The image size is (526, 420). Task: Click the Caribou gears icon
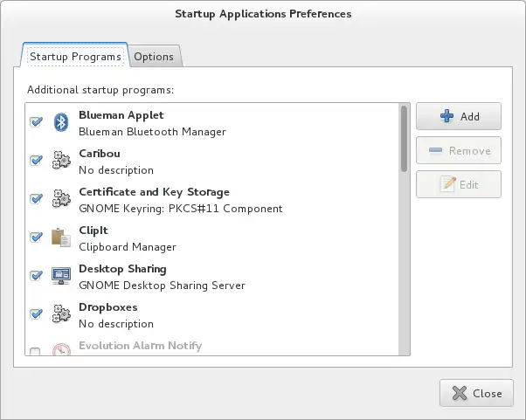61,160
